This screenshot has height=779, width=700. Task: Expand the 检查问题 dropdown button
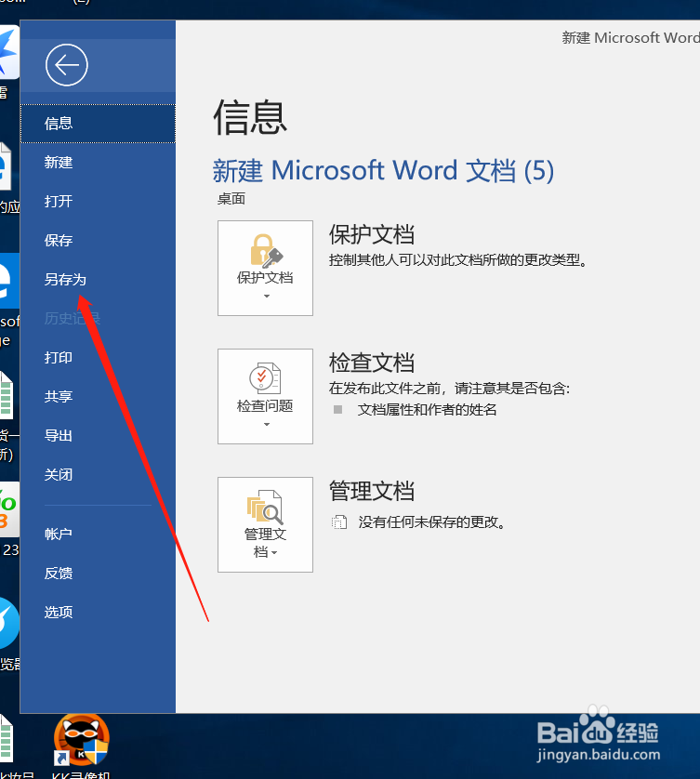tap(265, 396)
